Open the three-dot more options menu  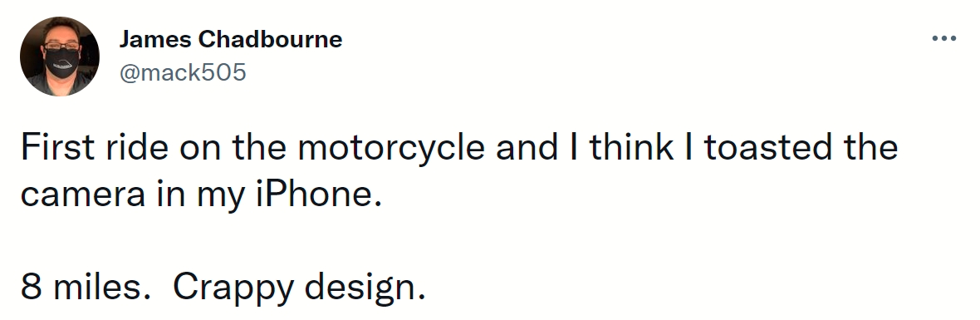click(943, 39)
